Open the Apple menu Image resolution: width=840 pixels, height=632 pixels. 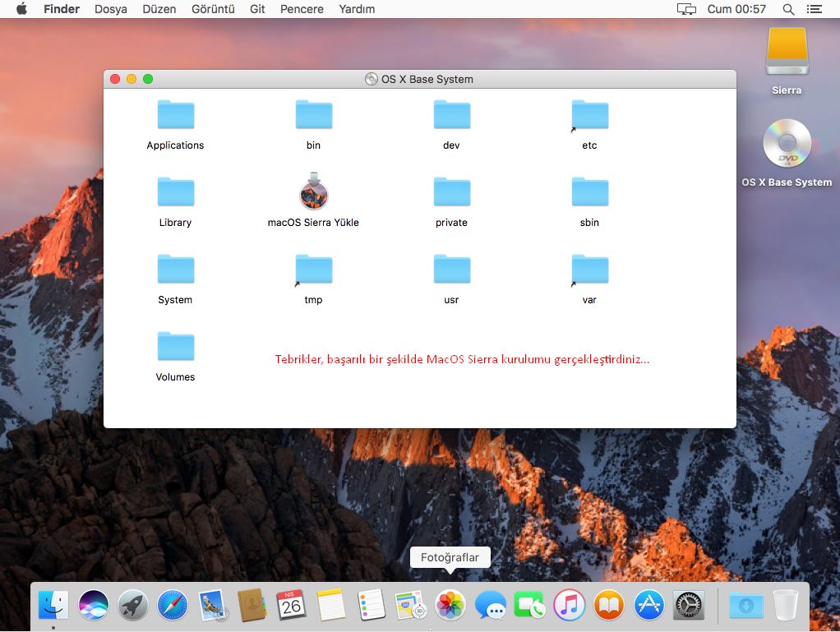point(22,9)
